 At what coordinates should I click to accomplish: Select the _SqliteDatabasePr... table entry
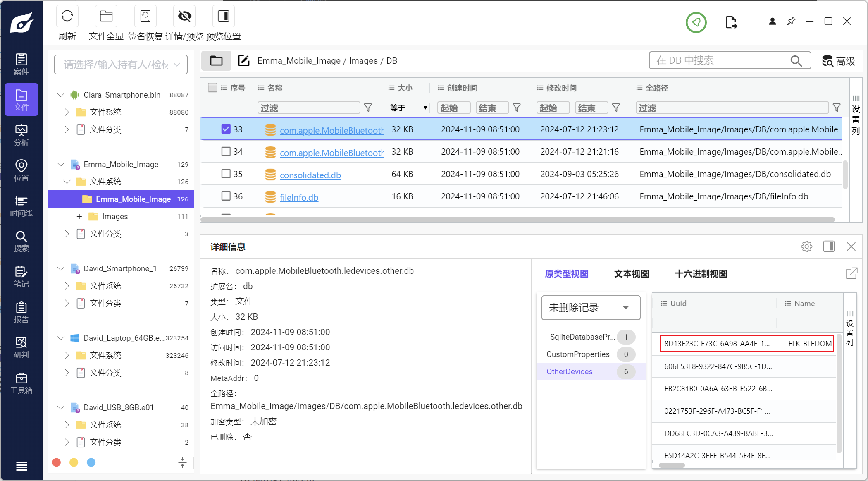coord(591,337)
